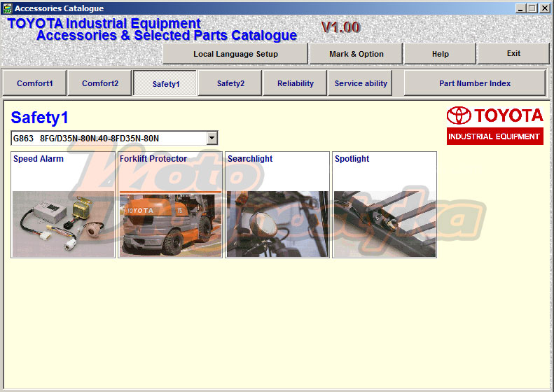Click the Toyota Industrial Equipment logo

click(x=494, y=125)
